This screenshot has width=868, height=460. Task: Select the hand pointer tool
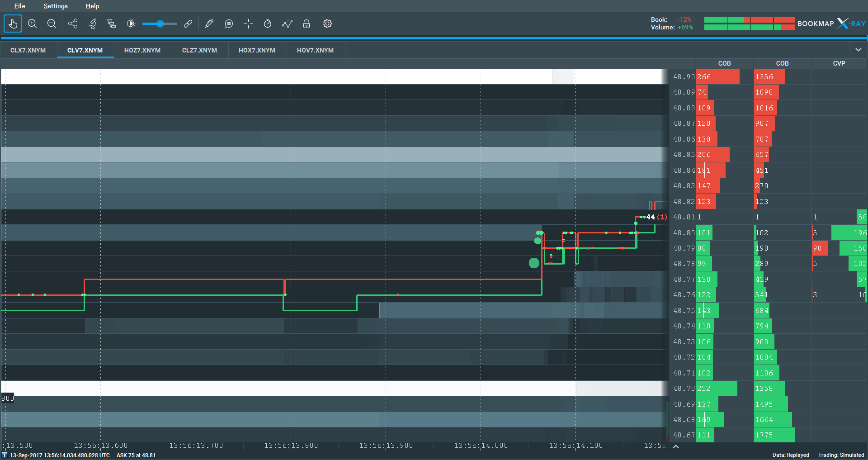point(13,24)
